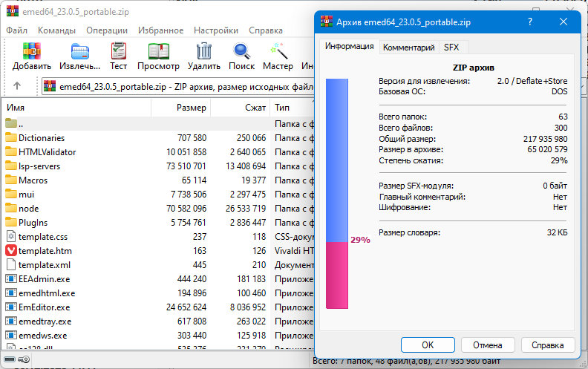Click the dialog's question mark help button
Viewport: 588px width, 369px height.
coord(530,22)
